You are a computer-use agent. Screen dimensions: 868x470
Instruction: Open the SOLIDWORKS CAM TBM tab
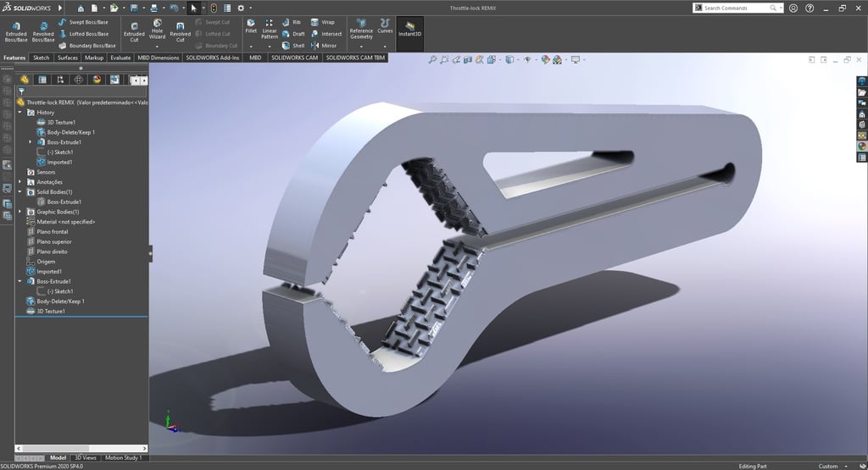click(355, 58)
